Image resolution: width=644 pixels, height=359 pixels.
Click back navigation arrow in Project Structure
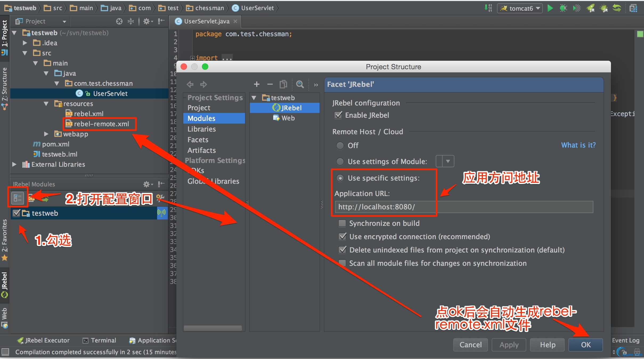190,84
